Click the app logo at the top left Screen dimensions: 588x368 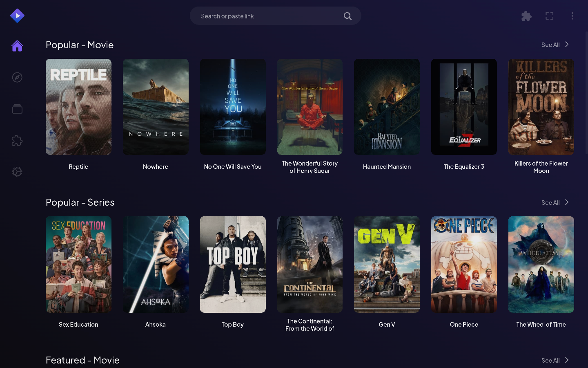tap(17, 16)
